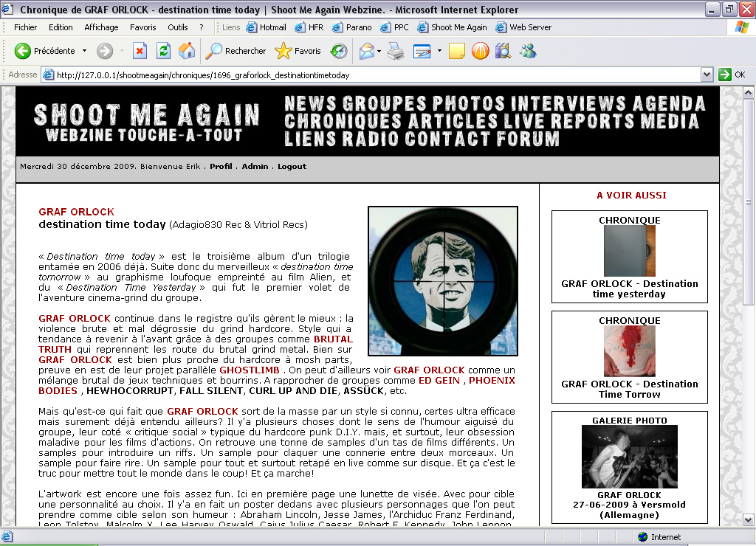The image size is (756, 546).
Task: Open Destination time yesterday chronique thumbnail
Action: pos(629,251)
